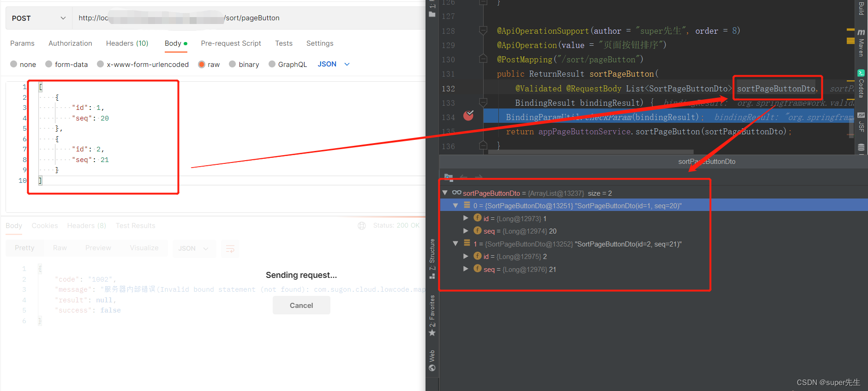
Task: Click the field icon of id = 2
Action: point(478,256)
